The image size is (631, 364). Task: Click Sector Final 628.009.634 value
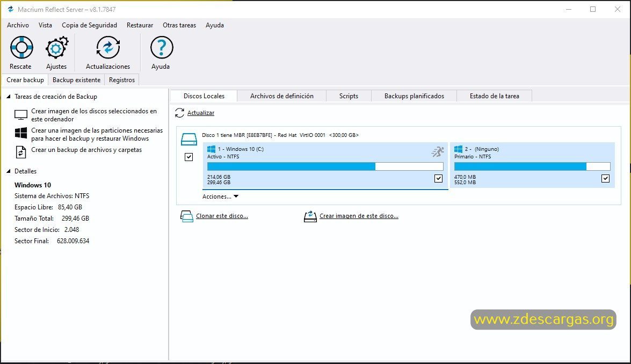(73, 241)
